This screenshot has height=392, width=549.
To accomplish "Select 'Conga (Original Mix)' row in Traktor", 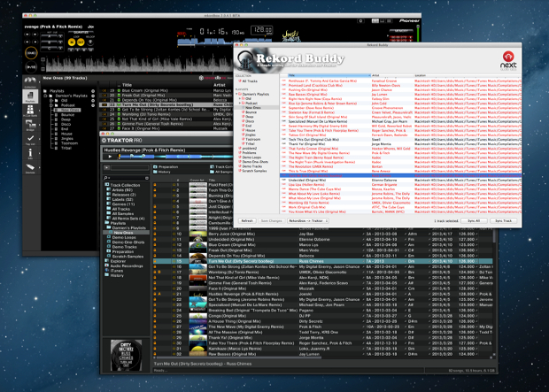I will (x=322, y=316).
